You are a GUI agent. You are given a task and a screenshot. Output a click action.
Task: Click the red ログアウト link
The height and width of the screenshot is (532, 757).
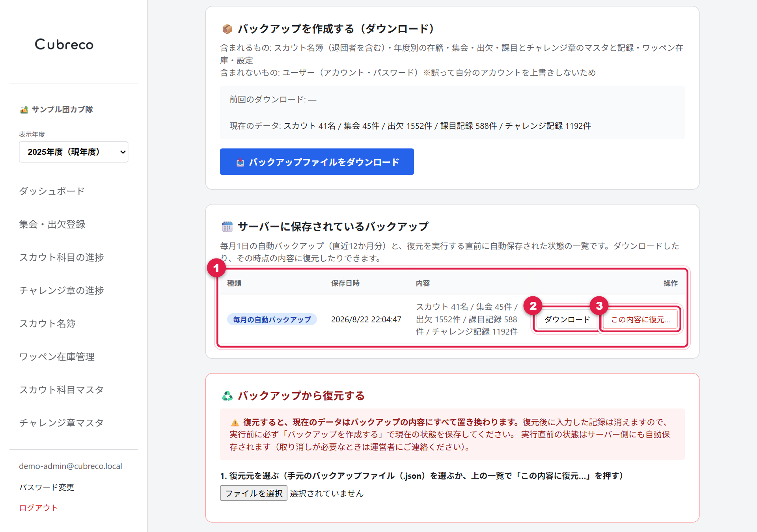[38, 508]
